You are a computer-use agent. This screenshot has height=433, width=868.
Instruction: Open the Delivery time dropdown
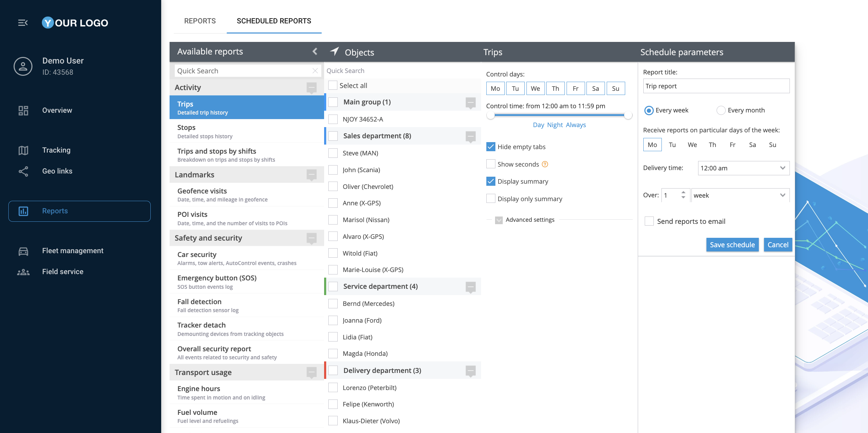(x=743, y=168)
